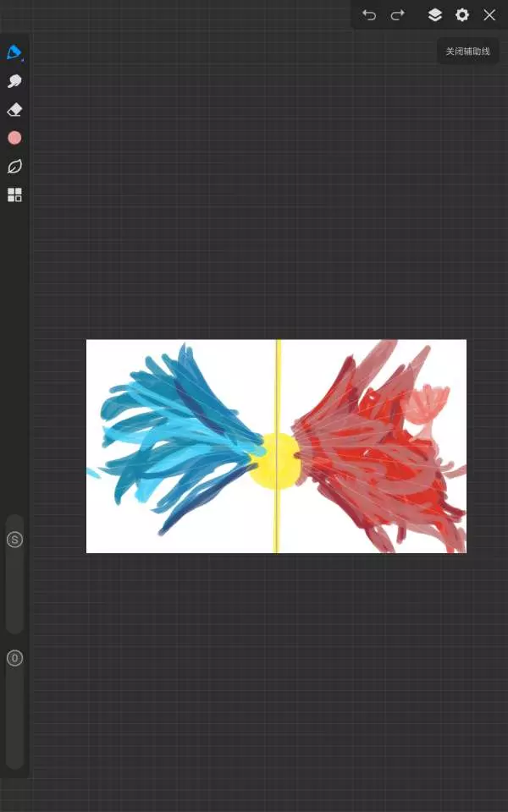Open the leaf-shaped symmetry tool

[14, 167]
